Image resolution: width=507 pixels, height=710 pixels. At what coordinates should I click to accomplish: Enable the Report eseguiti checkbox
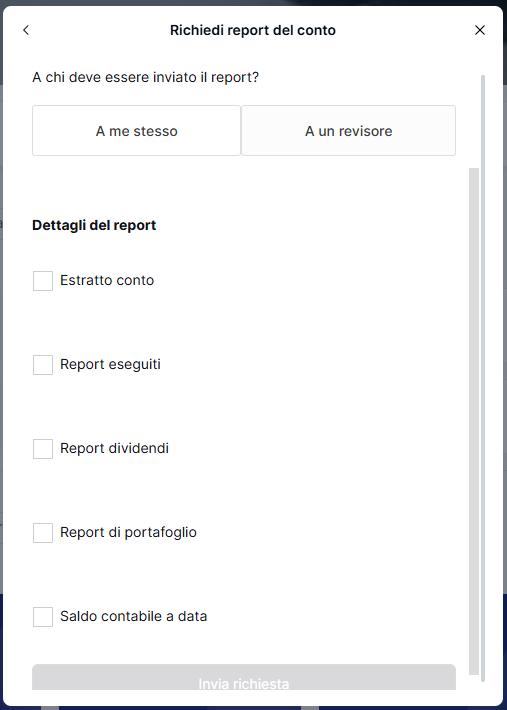tap(43, 365)
